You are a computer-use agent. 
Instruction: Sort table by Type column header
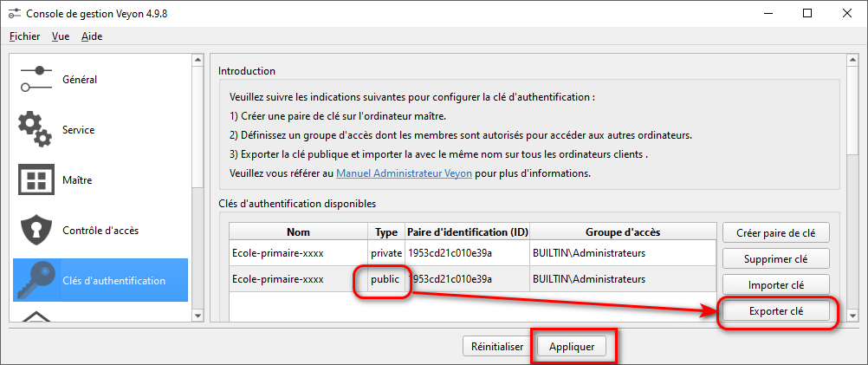point(386,231)
